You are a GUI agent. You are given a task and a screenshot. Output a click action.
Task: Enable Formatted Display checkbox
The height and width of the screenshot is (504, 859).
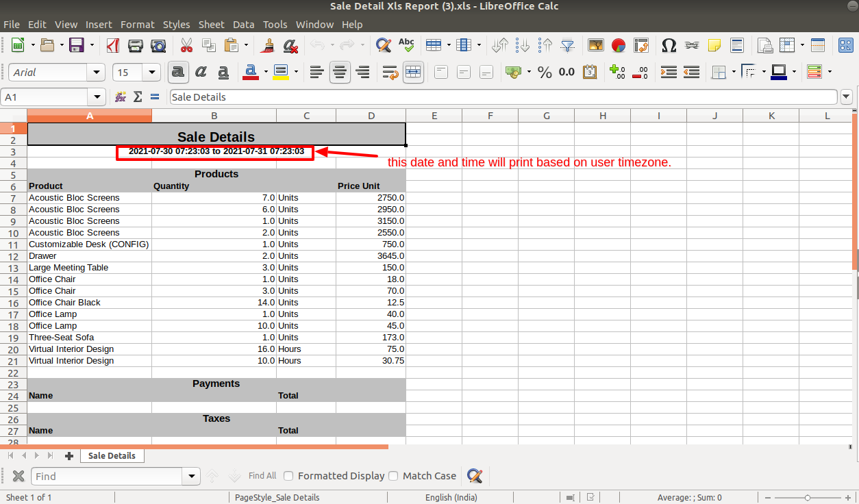(289, 476)
